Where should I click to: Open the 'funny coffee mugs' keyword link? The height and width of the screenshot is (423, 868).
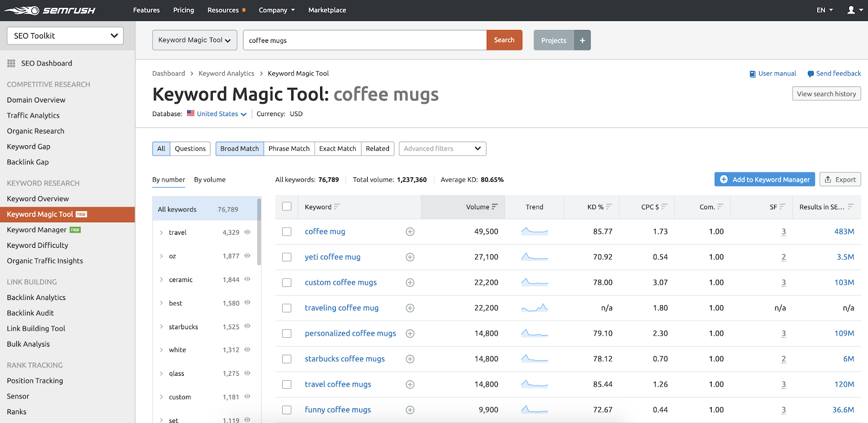pos(338,410)
